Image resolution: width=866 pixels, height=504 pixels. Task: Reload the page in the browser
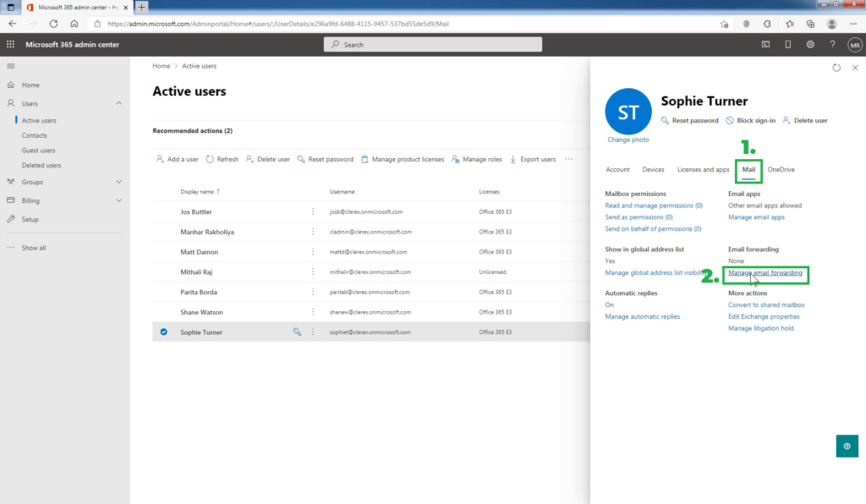tap(53, 24)
